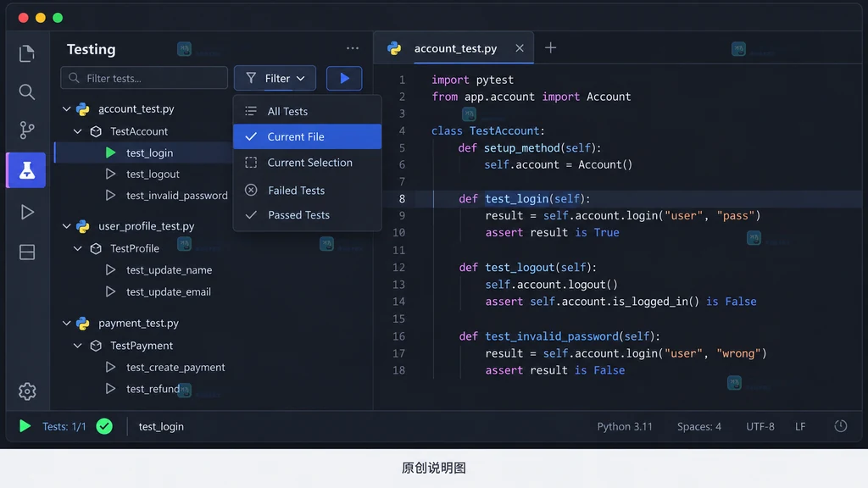Viewport: 868px width, 488px height.
Task: Run test_create_payment via its play icon
Action: (111, 367)
